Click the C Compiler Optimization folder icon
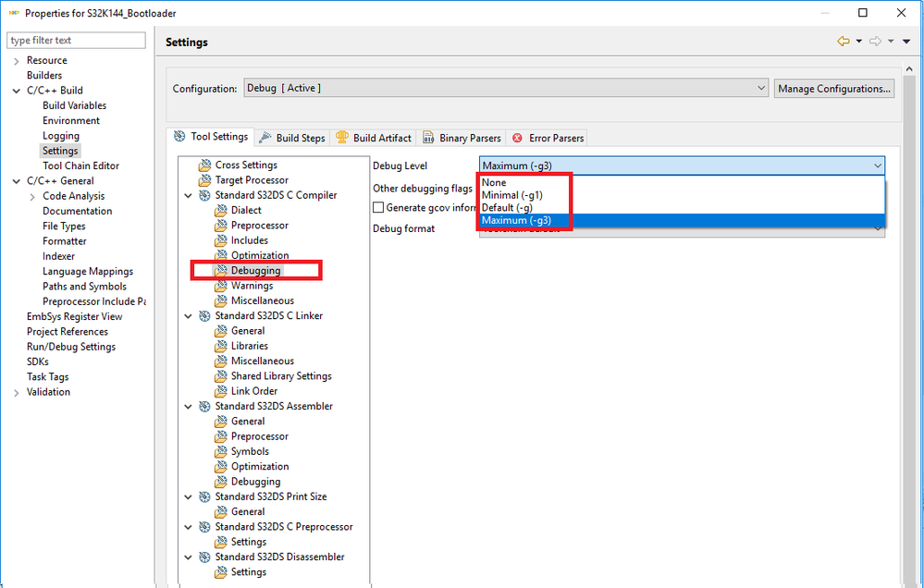 tap(220, 256)
